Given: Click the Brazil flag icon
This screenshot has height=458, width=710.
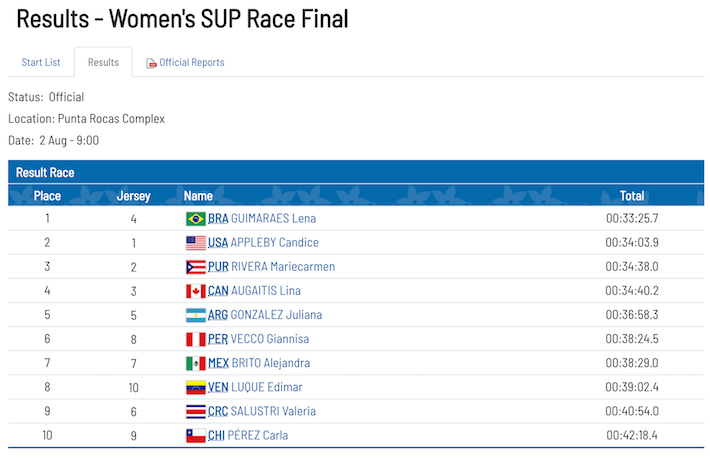Looking at the screenshot, I should [195, 218].
